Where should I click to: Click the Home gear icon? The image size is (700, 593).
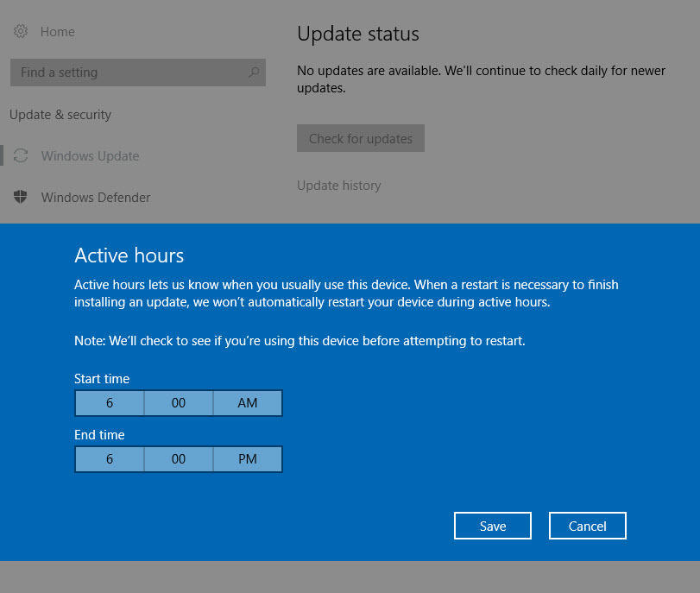[21, 32]
